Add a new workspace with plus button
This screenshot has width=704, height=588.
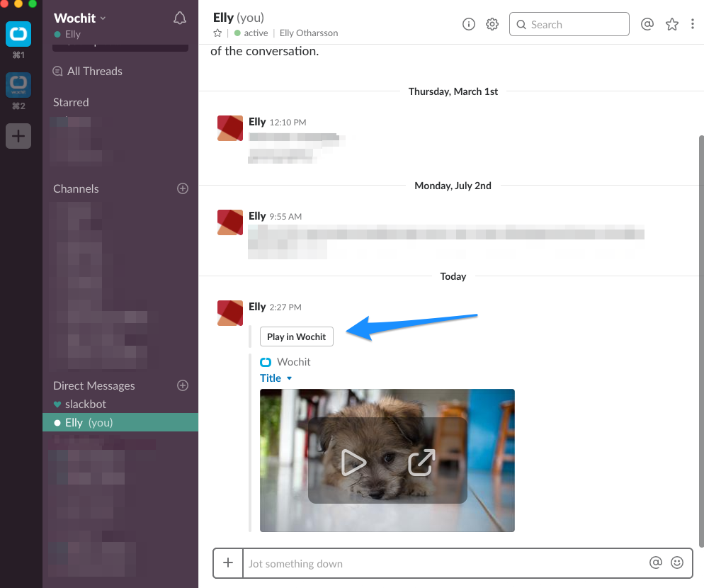click(18, 135)
